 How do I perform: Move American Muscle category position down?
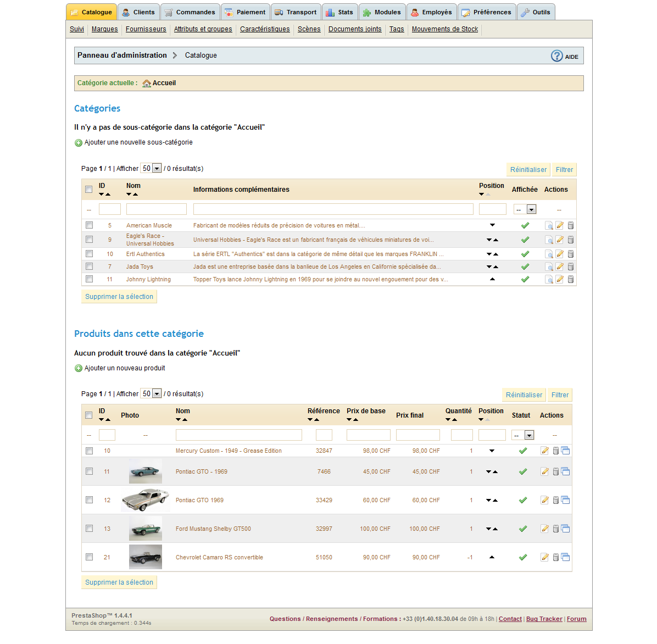[x=492, y=225]
